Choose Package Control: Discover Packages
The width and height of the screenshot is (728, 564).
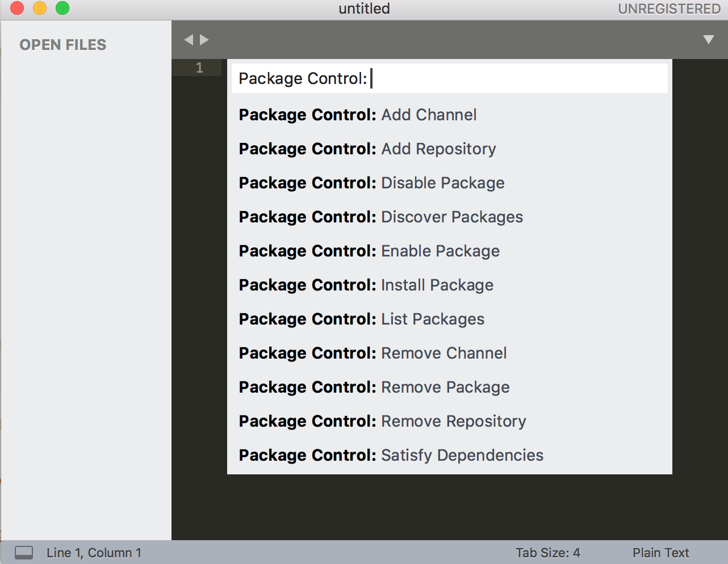(x=449, y=217)
